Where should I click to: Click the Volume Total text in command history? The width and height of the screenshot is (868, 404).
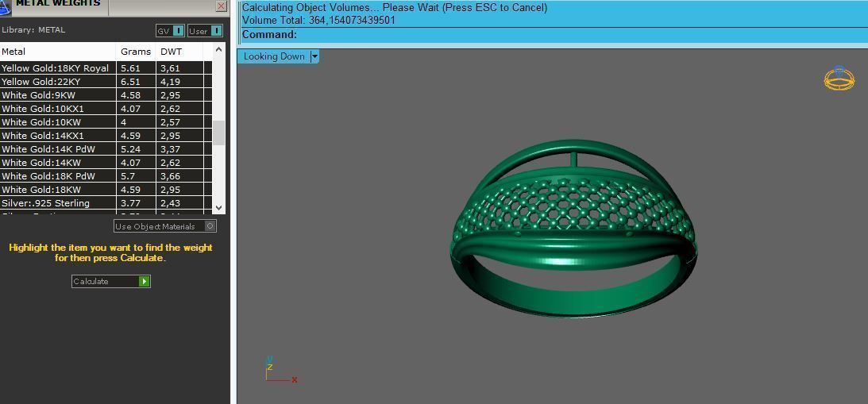coord(319,21)
